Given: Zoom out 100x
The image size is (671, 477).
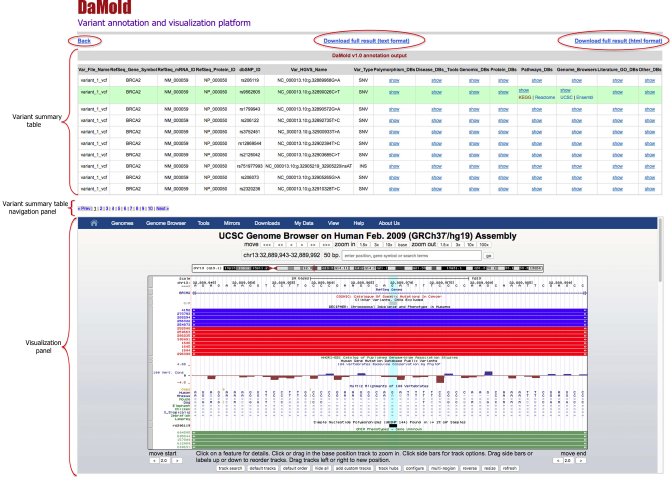Looking at the screenshot, I should tap(484, 245).
